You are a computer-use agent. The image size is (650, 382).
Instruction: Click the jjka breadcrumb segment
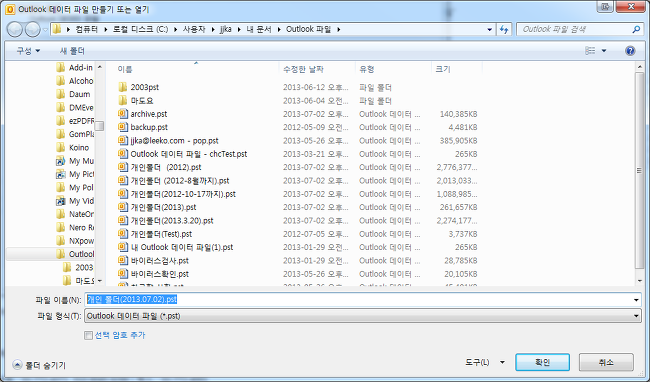pos(226,29)
